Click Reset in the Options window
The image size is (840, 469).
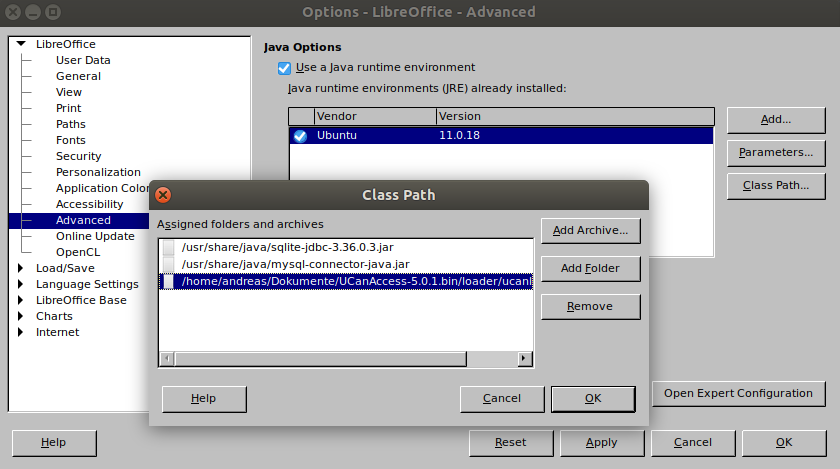511,443
